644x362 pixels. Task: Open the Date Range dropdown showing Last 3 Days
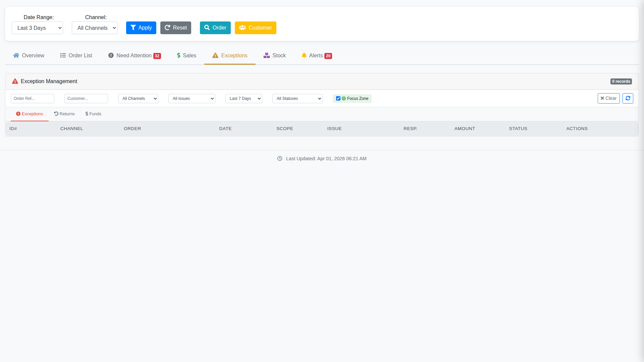37,28
